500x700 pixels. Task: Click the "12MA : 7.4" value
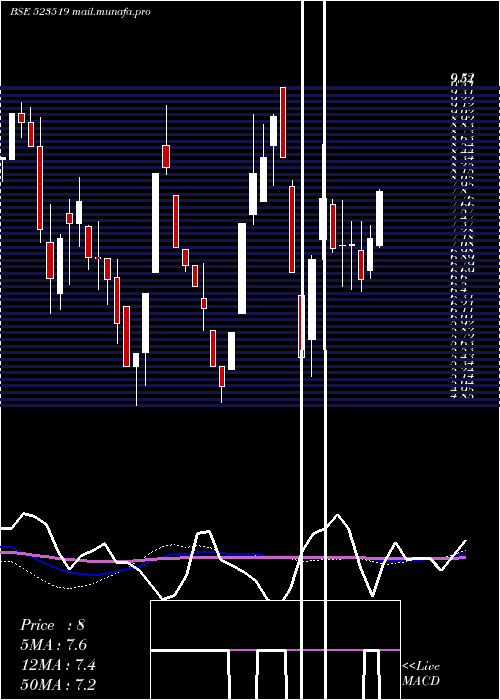pyautogui.click(x=58, y=665)
